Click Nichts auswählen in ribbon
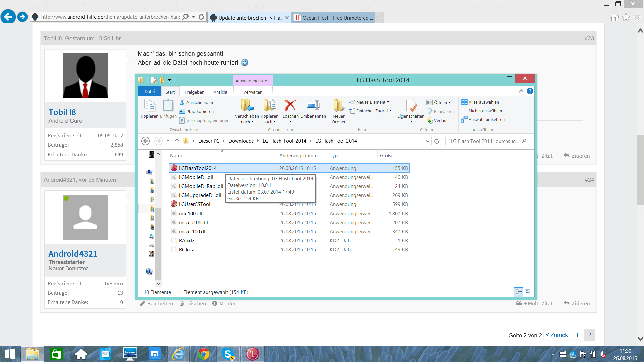644x362 pixels. click(x=482, y=111)
